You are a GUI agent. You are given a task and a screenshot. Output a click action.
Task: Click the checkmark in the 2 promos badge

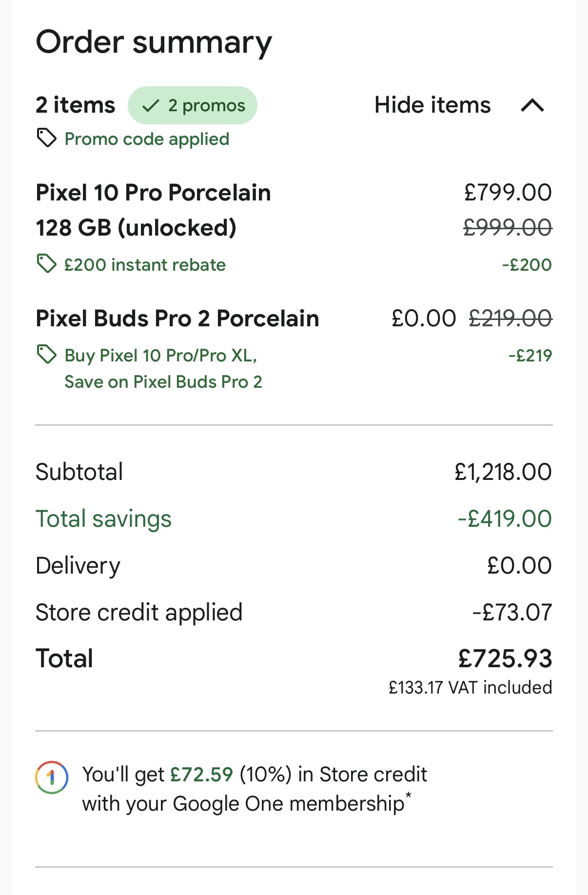(151, 105)
